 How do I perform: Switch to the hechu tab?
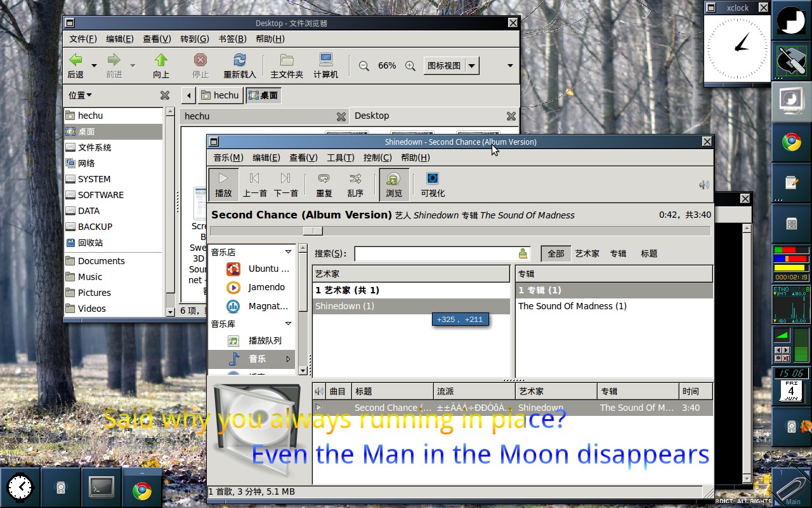pos(265,116)
